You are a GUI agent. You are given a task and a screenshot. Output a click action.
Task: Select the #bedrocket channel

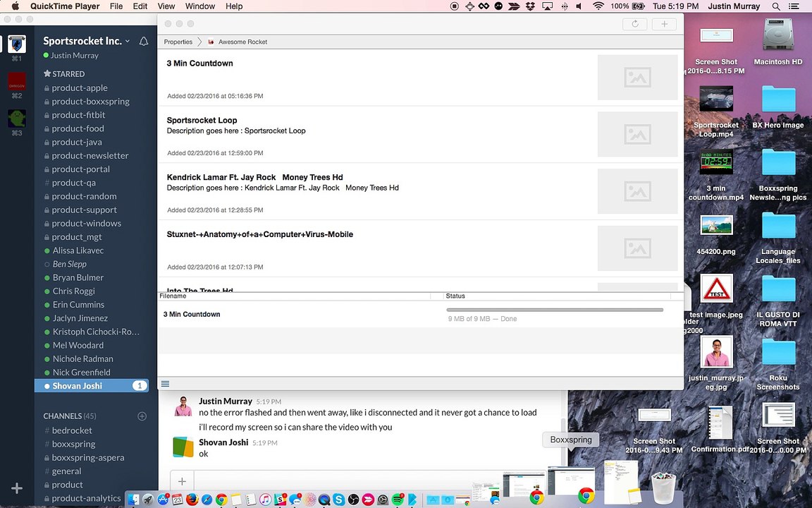click(72, 430)
